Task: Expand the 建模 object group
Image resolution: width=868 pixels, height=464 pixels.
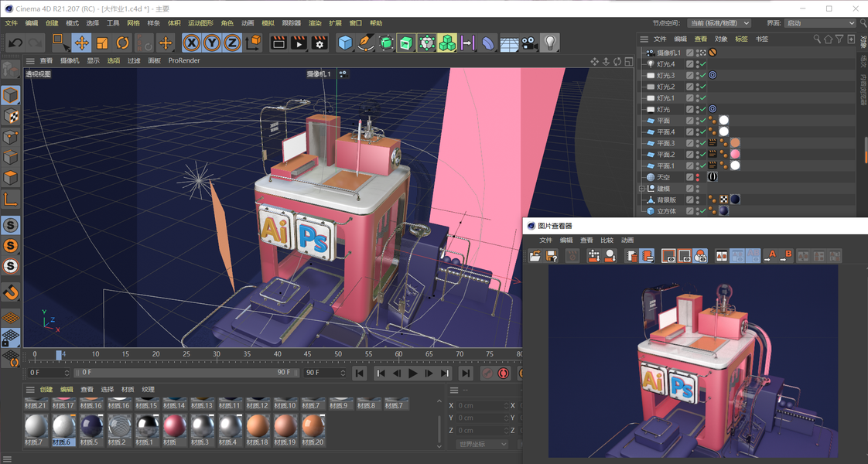Action: coord(641,189)
